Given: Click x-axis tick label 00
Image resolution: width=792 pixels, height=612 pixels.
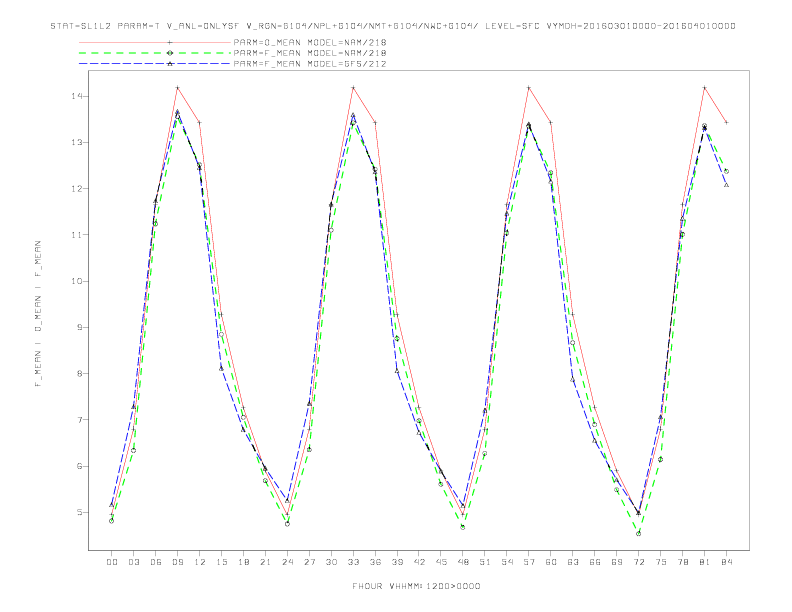Looking at the screenshot, I should (112, 562).
